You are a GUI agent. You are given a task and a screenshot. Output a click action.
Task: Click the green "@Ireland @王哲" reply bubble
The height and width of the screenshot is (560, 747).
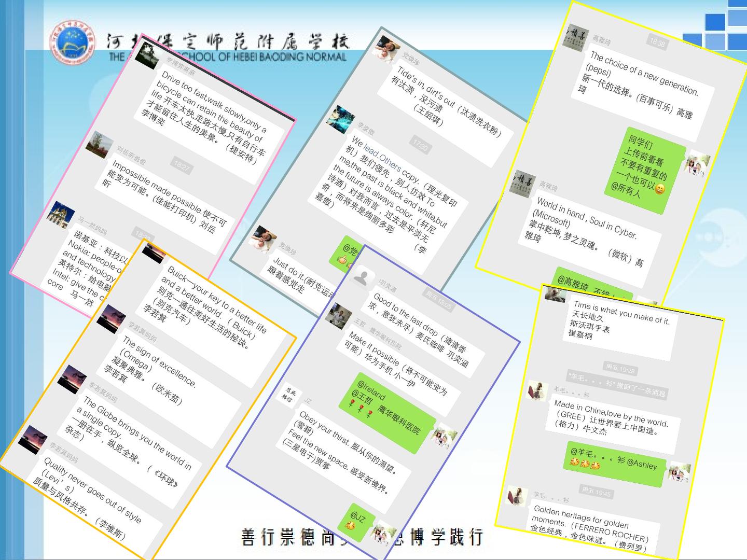pos(387,413)
